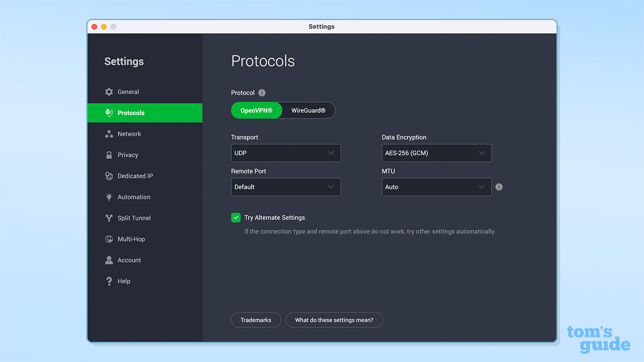Select the Account person icon
The height and width of the screenshot is (362, 644).
[x=109, y=260]
